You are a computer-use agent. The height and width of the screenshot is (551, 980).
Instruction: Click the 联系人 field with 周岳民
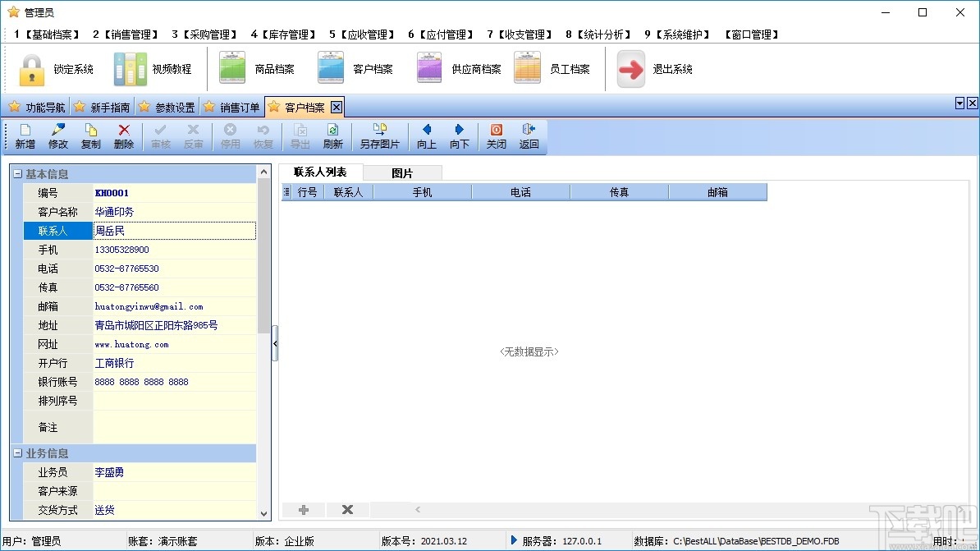(174, 231)
